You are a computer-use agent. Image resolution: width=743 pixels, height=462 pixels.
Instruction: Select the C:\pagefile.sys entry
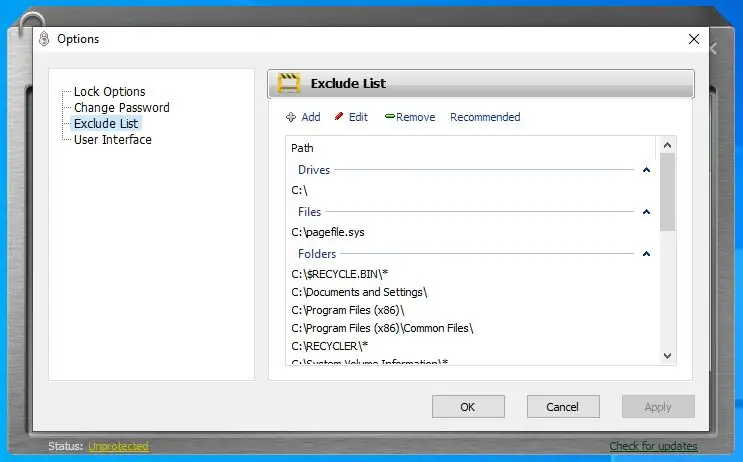coord(328,232)
